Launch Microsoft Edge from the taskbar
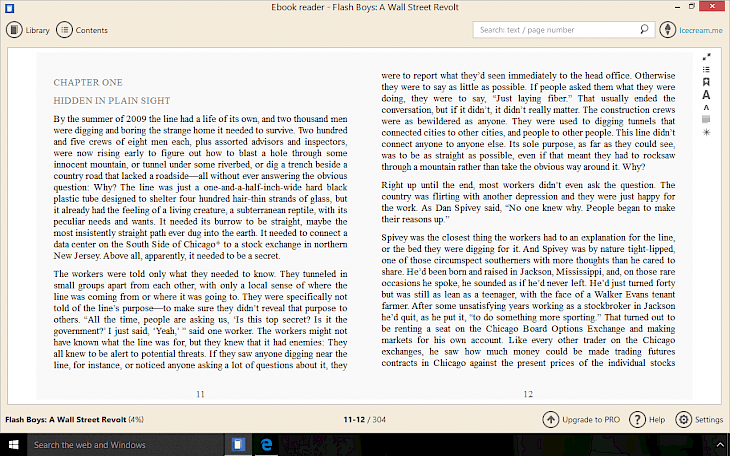Viewport: 730px width, 456px height. [x=266, y=445]
